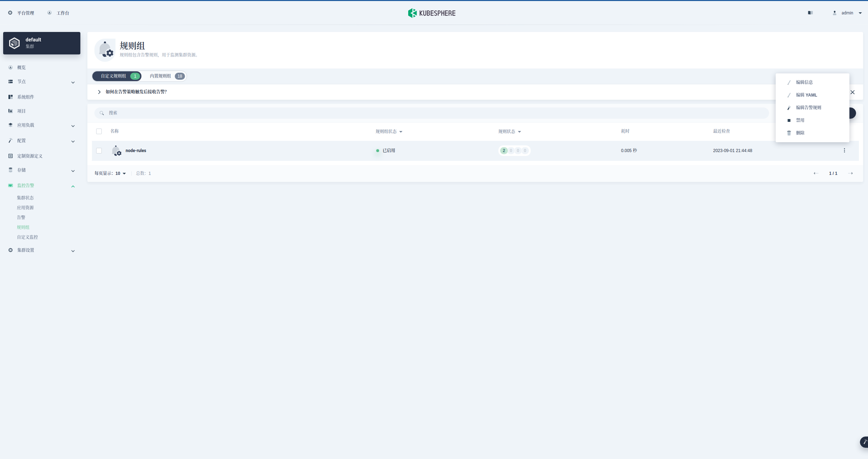868x459 pixels.
Task: Collapse the 监控告警 menu chevron
Action: pos(73,186)
